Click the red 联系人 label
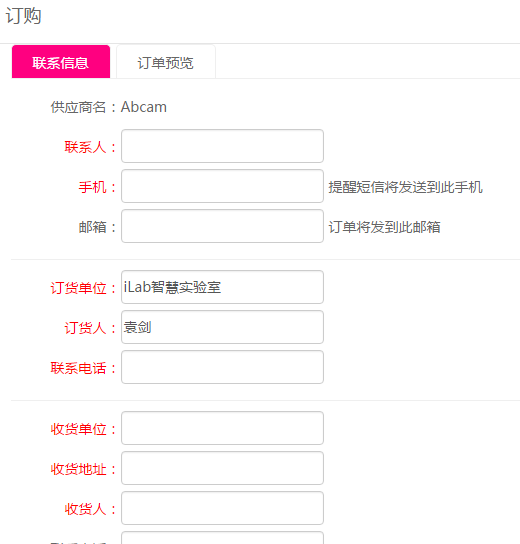This screenshot has height=544, width=520. click(85, 147)
